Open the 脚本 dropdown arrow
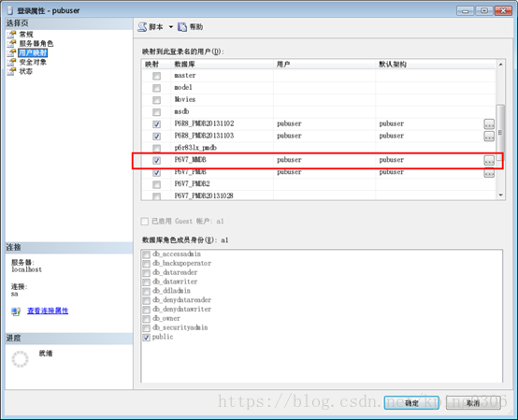The height and width of the screenshot is (420, 518). pyautogui.click(x=171, y=27)
